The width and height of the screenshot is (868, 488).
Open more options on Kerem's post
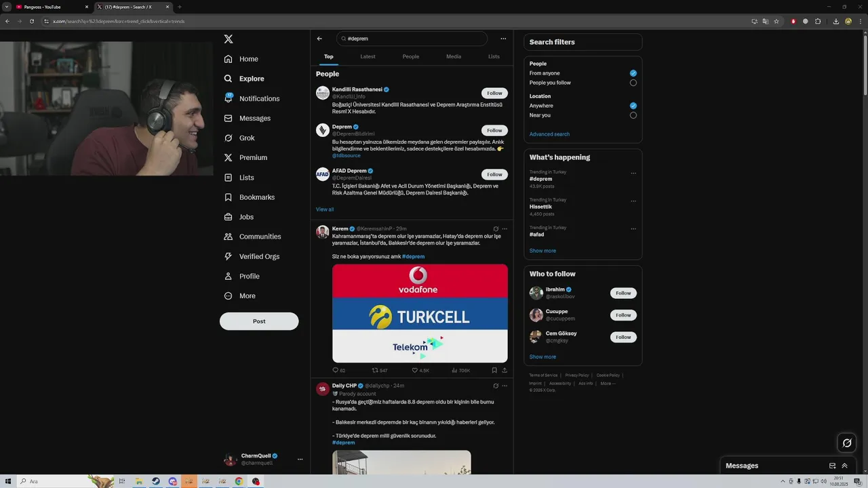(x=505, y=229)
